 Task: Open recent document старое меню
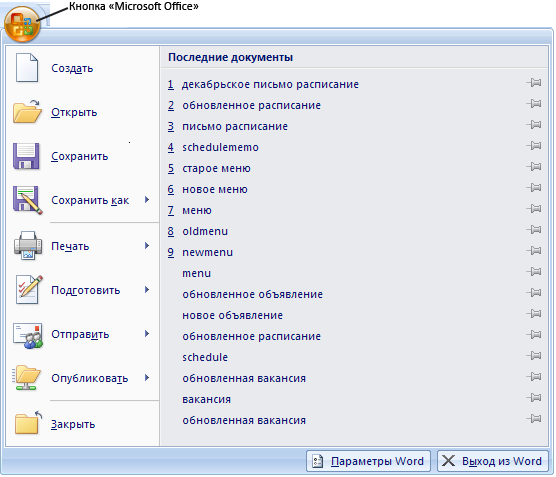coord(216,168)
